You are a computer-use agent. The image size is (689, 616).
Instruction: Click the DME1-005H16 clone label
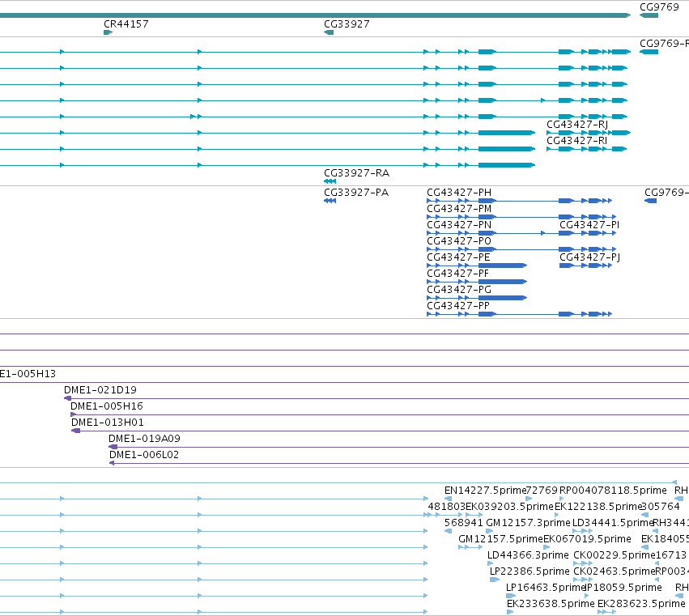pos(107,406)
